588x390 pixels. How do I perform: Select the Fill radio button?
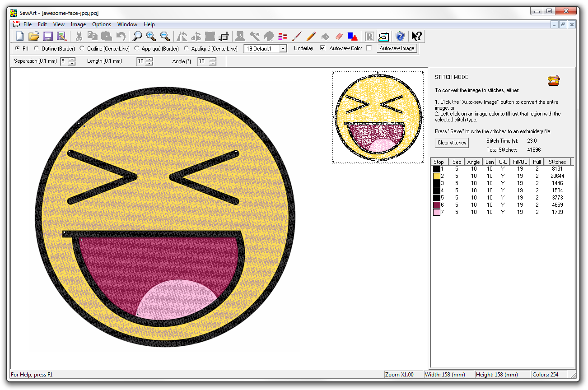18,48
